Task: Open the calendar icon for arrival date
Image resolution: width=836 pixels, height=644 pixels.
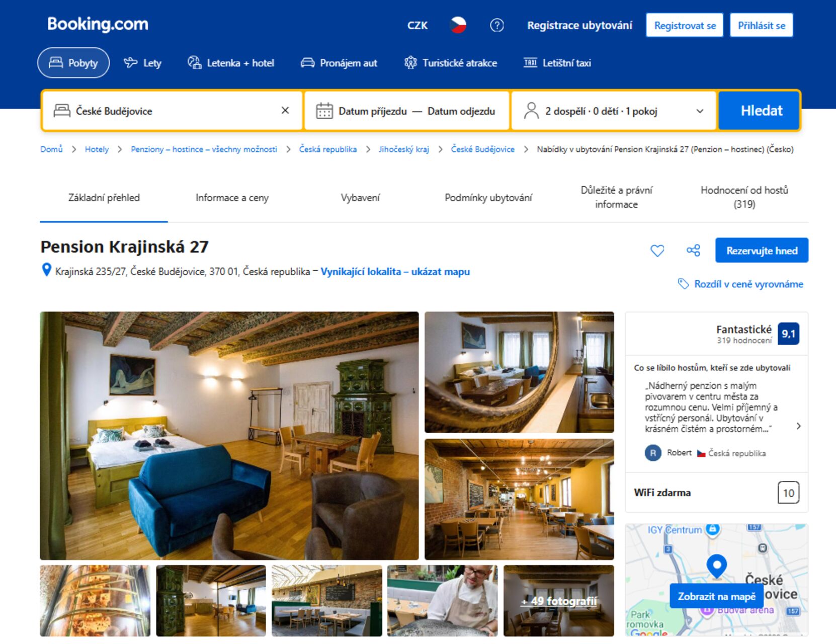Action: (x=324, y=111)
